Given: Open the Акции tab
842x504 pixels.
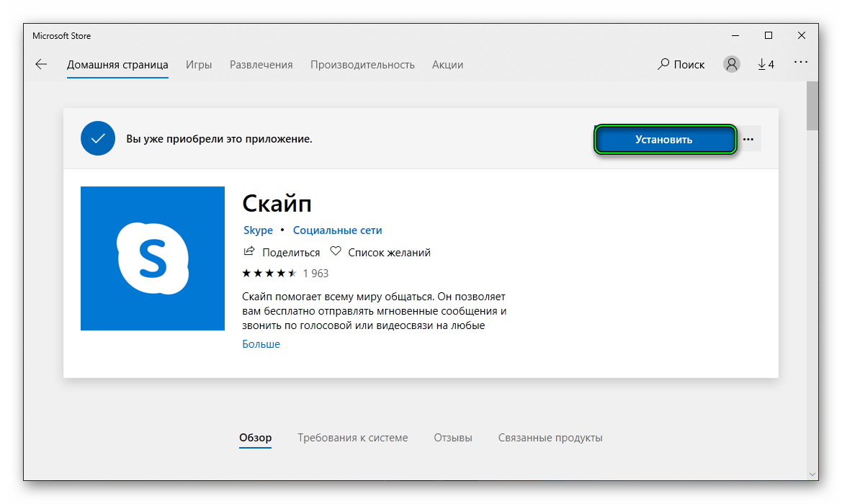Looking at the screenshot, I should (448, 65).
